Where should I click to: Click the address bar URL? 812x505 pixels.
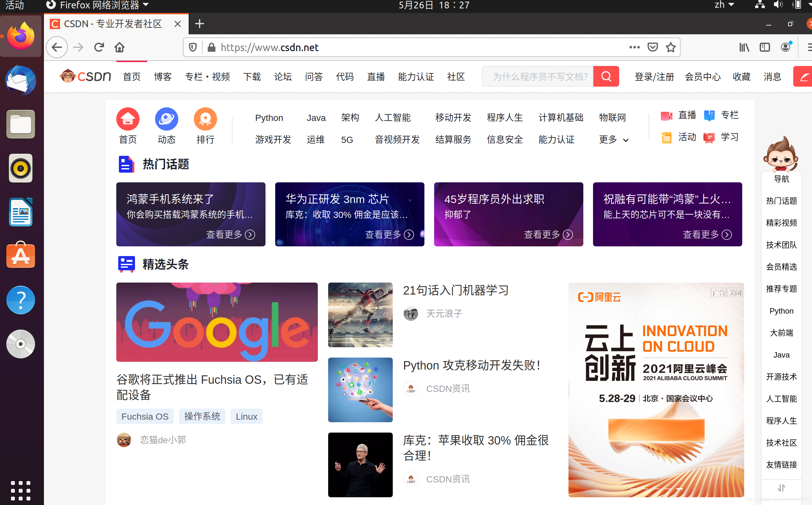pyautogui.click(x=270, y=48)
